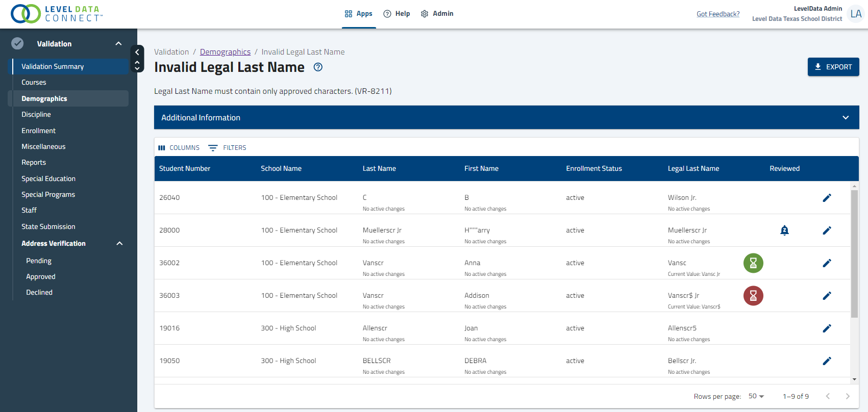Edit row for student 26040
Viewport: 868px width, 412px height.
(827, 198)
